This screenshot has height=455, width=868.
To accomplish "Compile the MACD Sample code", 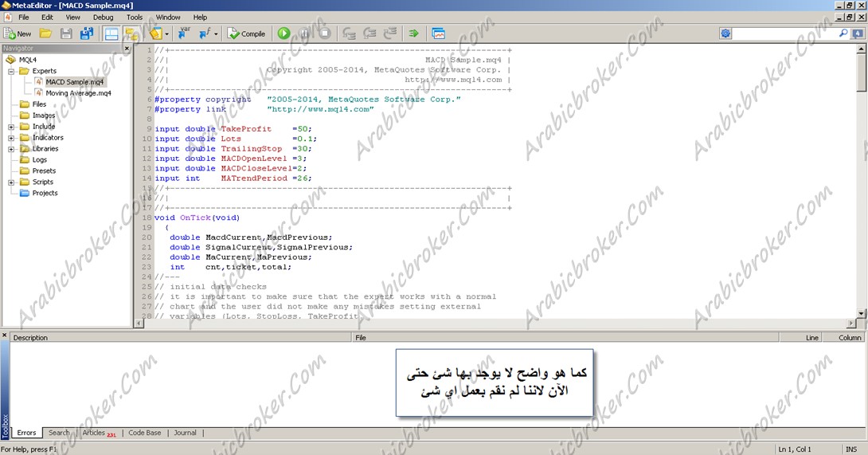I will tap(247, 33).
